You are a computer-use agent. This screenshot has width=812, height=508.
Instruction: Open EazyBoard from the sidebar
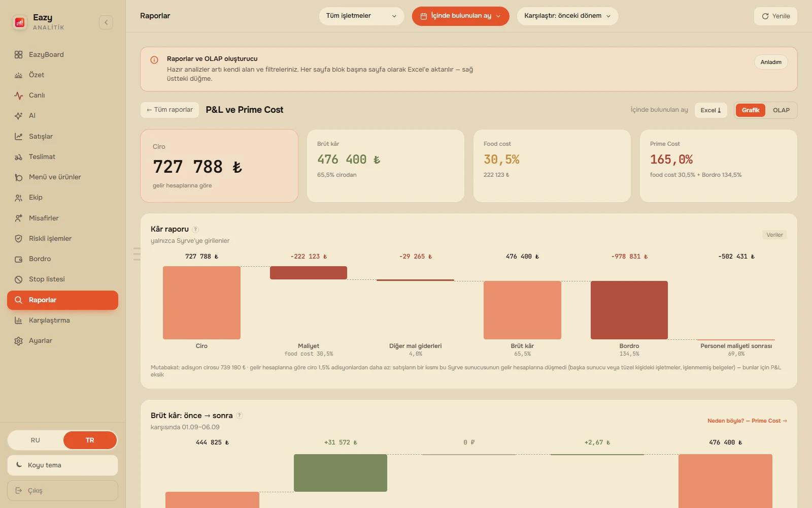click(62, 54)
